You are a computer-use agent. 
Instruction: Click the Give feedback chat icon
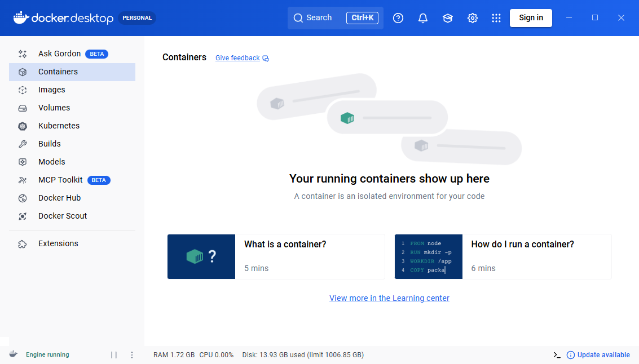[x=266, y=58]
